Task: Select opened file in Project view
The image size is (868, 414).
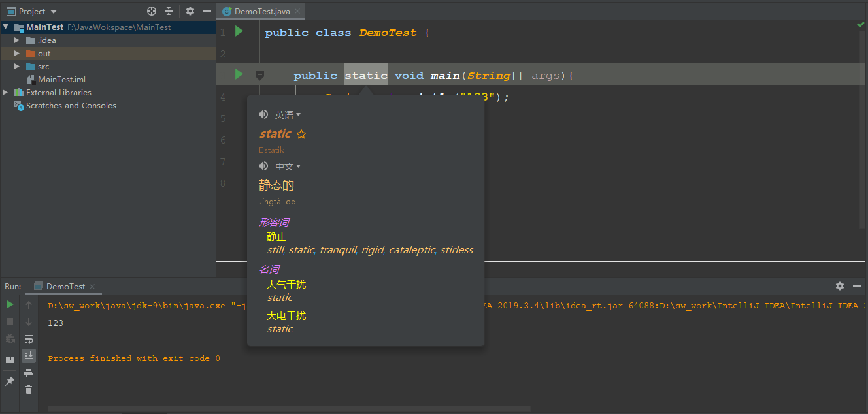Action: click(151, 11)
